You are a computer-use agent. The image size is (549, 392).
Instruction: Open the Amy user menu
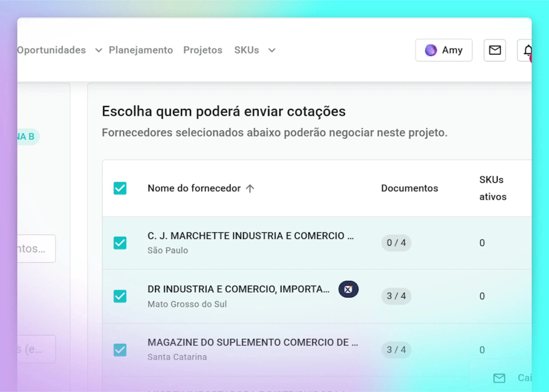coord(452,50)
